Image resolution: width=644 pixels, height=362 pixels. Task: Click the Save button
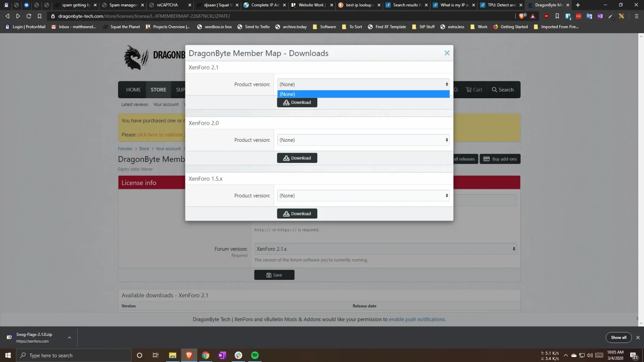pyautogui.click(x=274, y=275)
